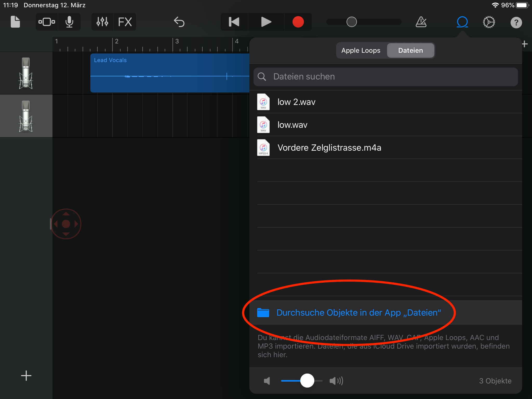Open Durchsuche Objekte in der App Dateien
Viewport: 532px width, 399px height.
click(x=358, y=312)
